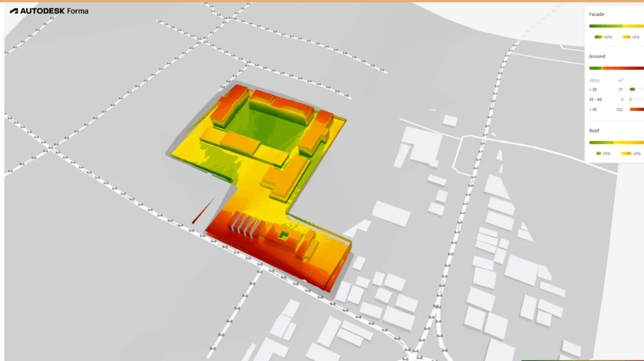Click the "Ground" section heading
The width and height of the screenshot is (644, 361).
pyautogui.click(x=597, y=57)
